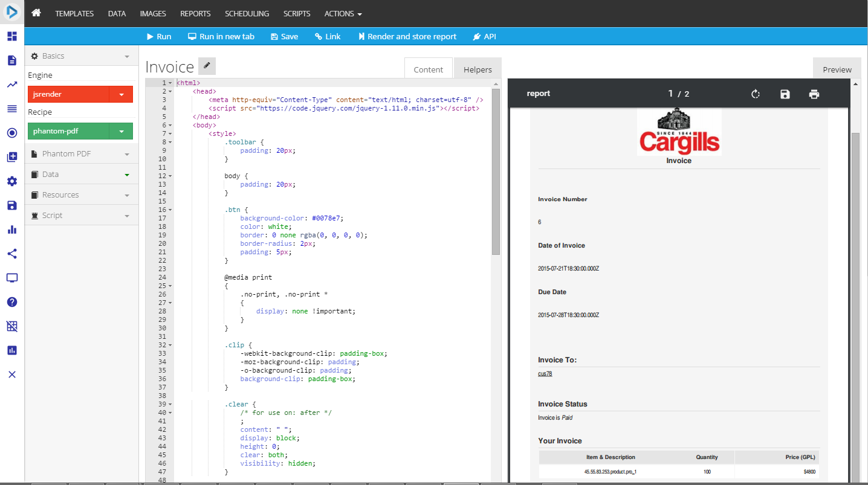Screen dimensions: 868x485
Task: Expand the Script section
Action: (82, 215)
